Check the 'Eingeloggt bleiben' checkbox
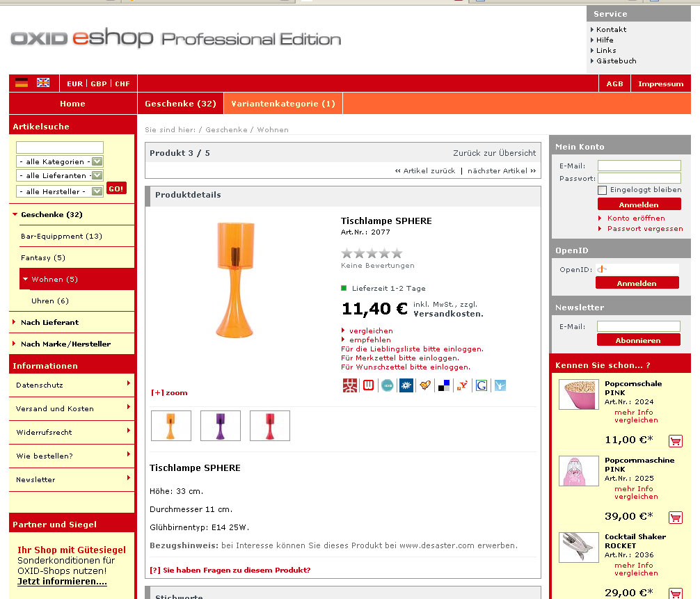The width and height of the screenshot is (700, 599). pyautogui.click(x=603, y=190)
